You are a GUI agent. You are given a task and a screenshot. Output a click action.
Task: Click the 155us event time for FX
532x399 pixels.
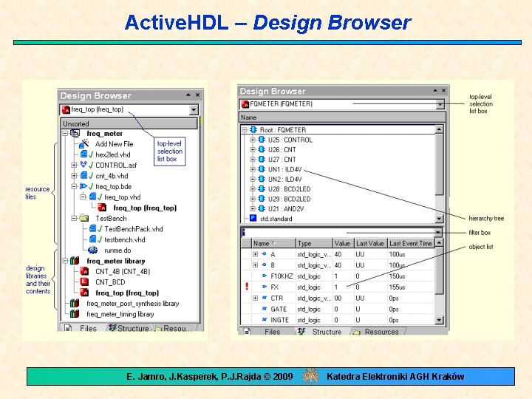coord(397,287)
